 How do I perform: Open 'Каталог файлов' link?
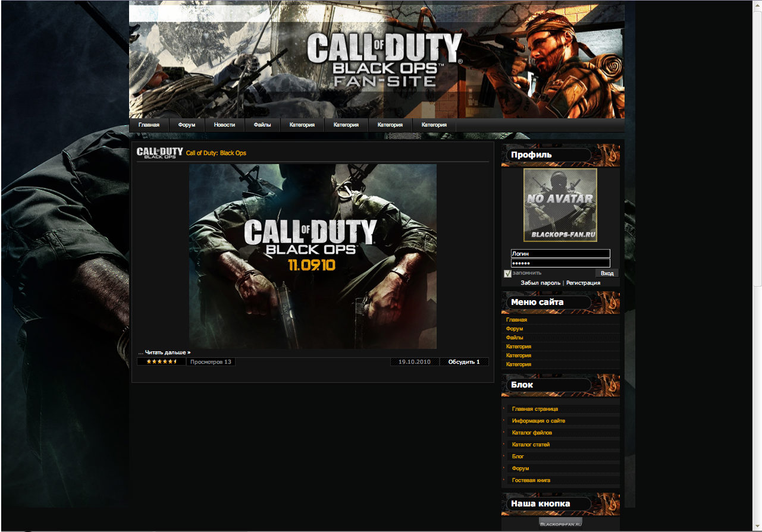coord(532,433)
